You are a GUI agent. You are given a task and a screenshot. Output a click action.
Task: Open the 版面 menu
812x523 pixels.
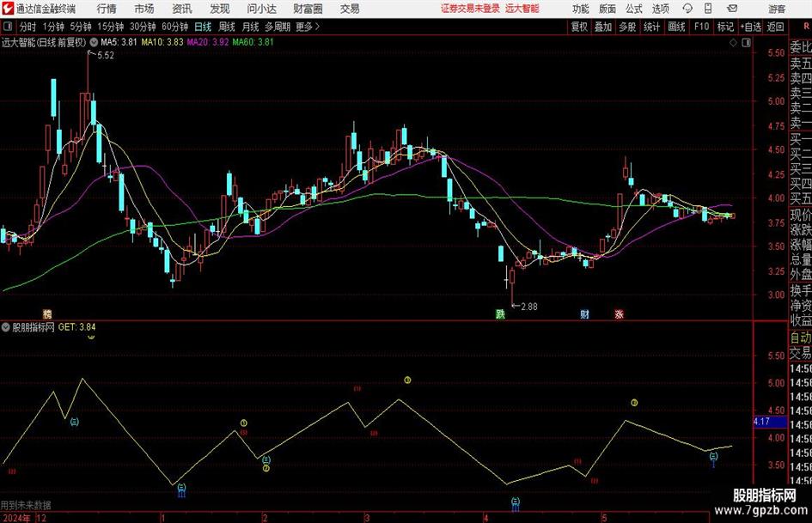tap(607, 9)
